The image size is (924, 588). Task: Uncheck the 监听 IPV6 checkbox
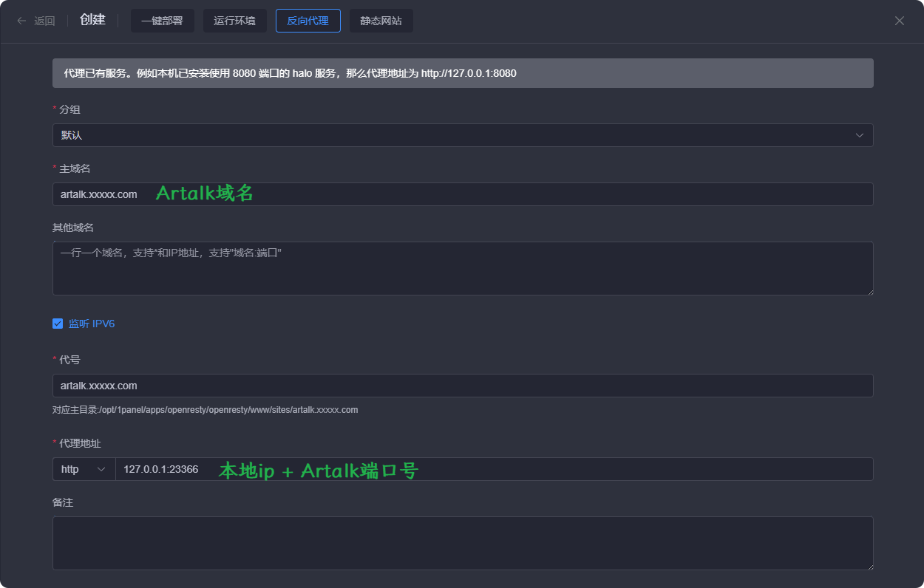point(58,324)
